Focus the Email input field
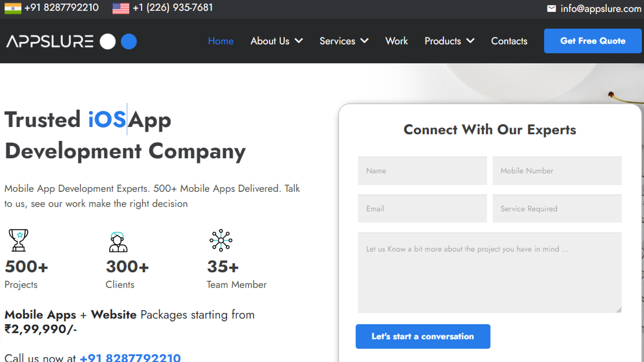644x362 pixels. tap(422, 208)
